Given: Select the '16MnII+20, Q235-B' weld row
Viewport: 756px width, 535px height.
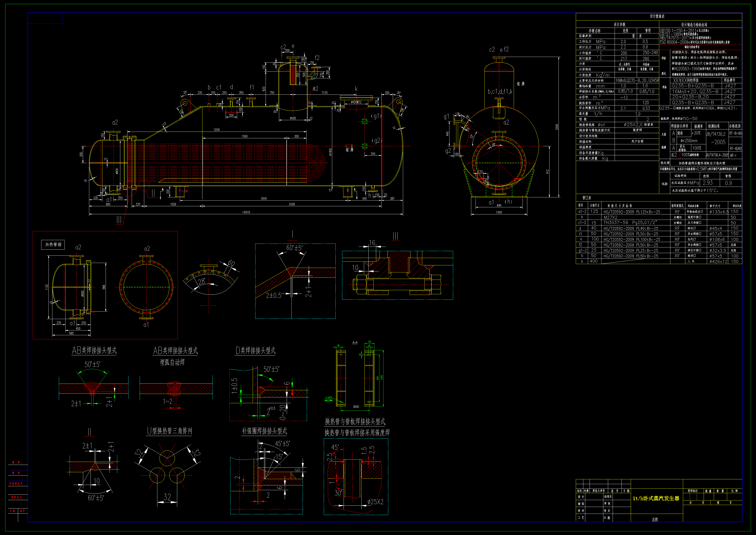Looking at the screenshot, I should coord(695,91).
